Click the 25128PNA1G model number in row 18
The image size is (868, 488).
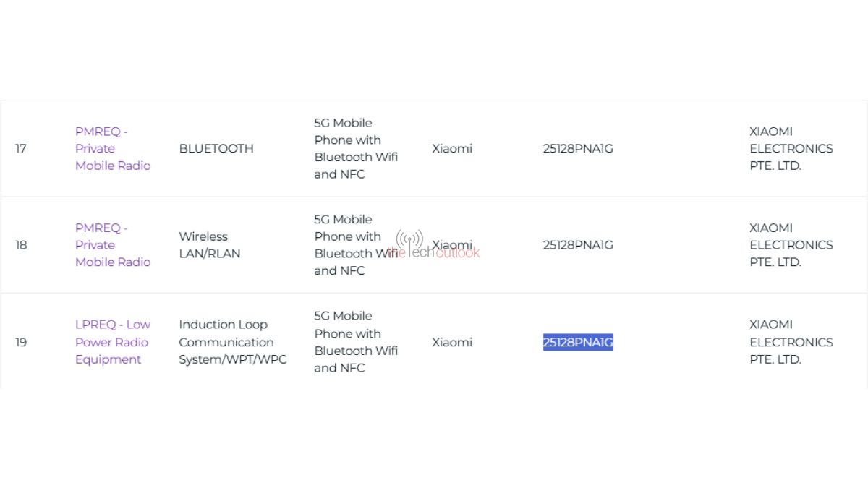[x=578, y=245]
